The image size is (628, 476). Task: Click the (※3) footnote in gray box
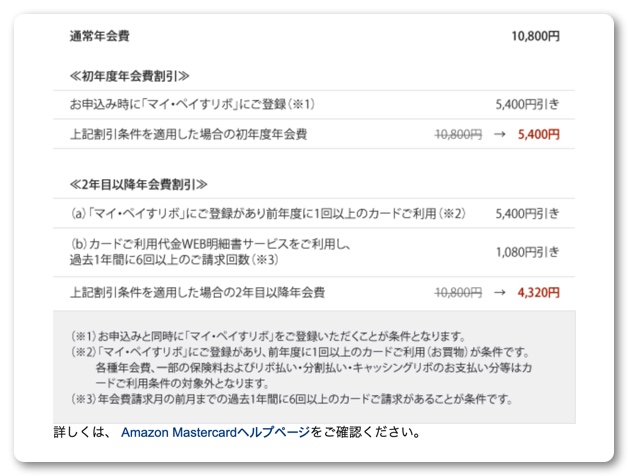coord(290,399)
